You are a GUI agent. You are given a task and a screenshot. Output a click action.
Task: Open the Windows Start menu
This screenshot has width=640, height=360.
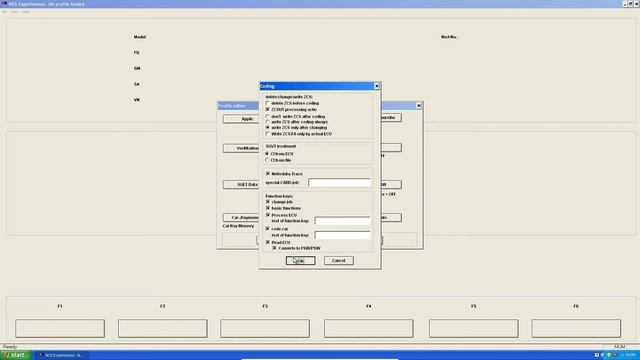point(15,355)
